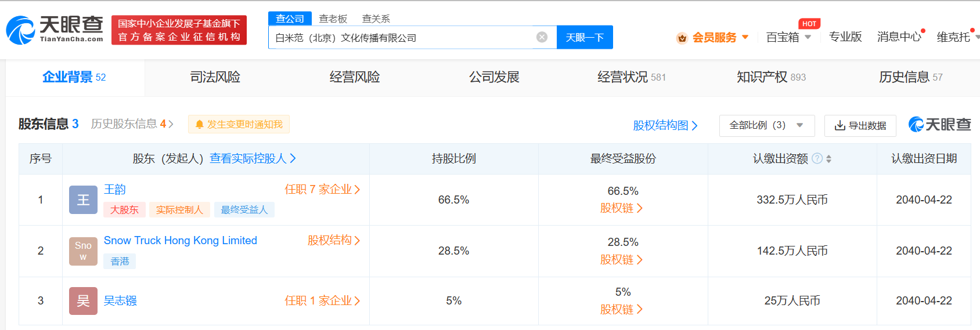Select the 最终受益股份 column header

623,158
